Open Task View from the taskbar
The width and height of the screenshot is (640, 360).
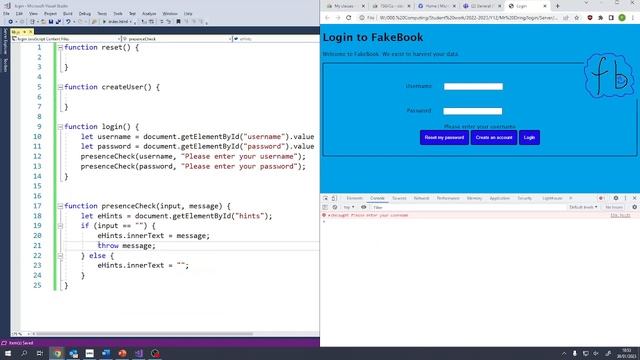(x=40, y=353)
